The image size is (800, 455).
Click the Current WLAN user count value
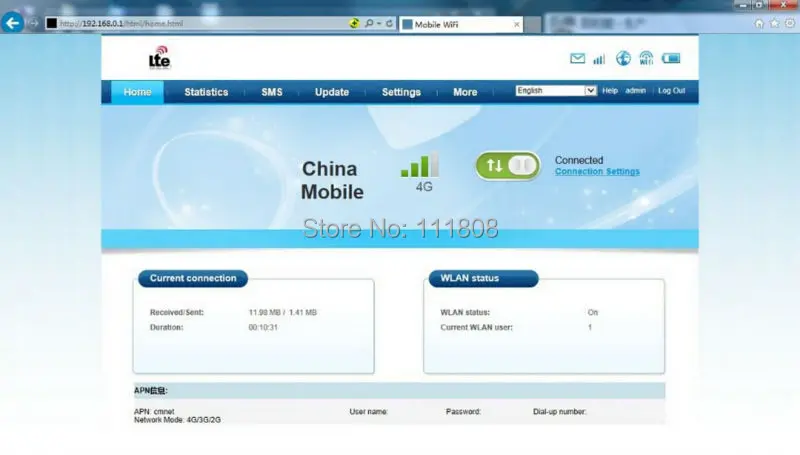pos(590,327)
